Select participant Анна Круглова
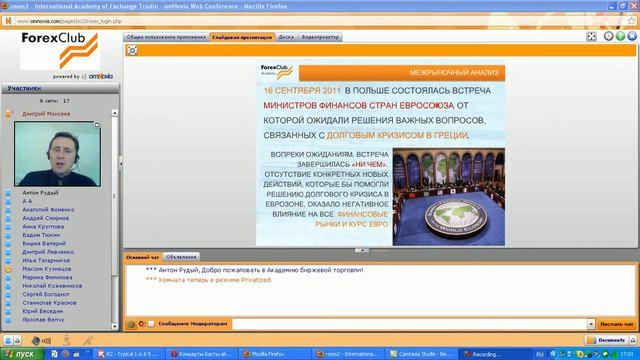 (x=43, y=227)
